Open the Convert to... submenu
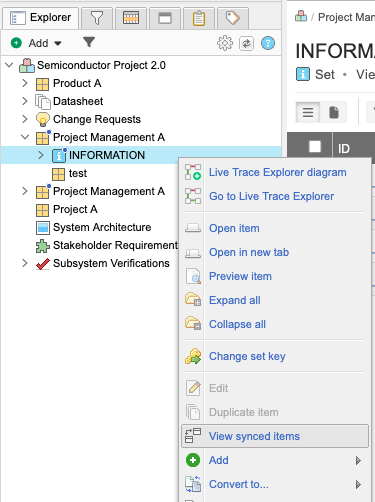 tap(275, 484)
